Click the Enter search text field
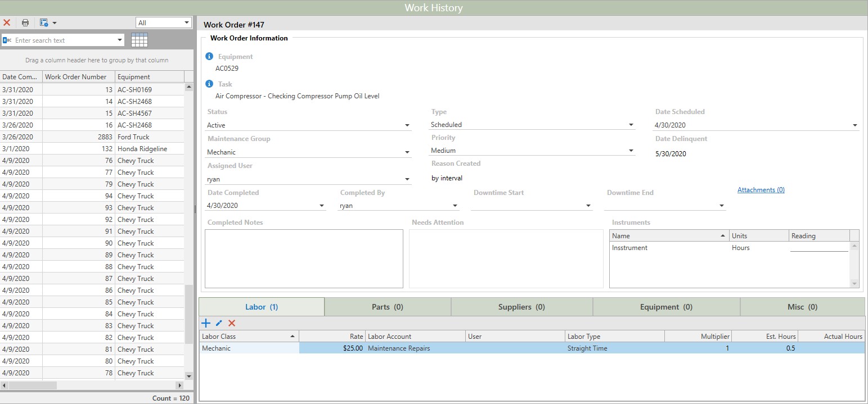This screenshot has width=868, height=404. point(63,40)
